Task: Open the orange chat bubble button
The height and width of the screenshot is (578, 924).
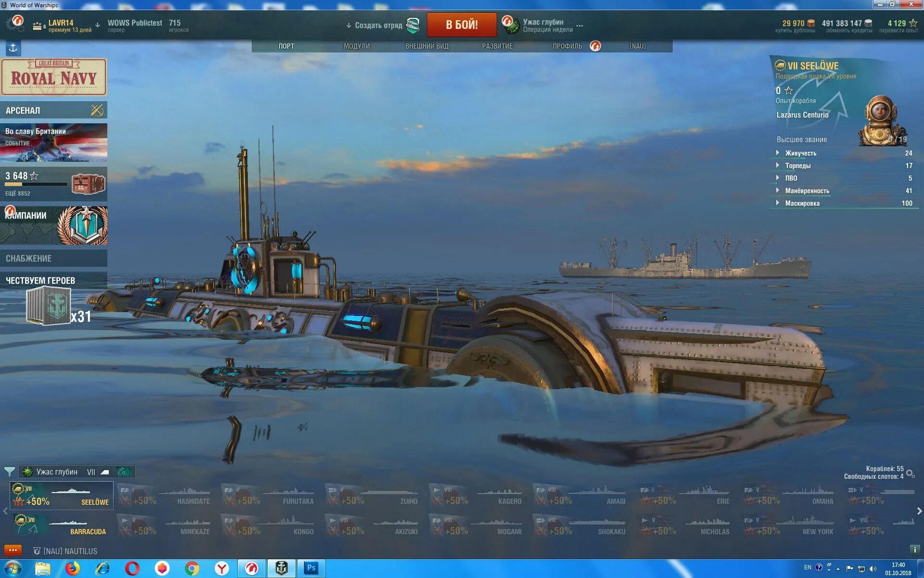Action: [x=13, y=550]
